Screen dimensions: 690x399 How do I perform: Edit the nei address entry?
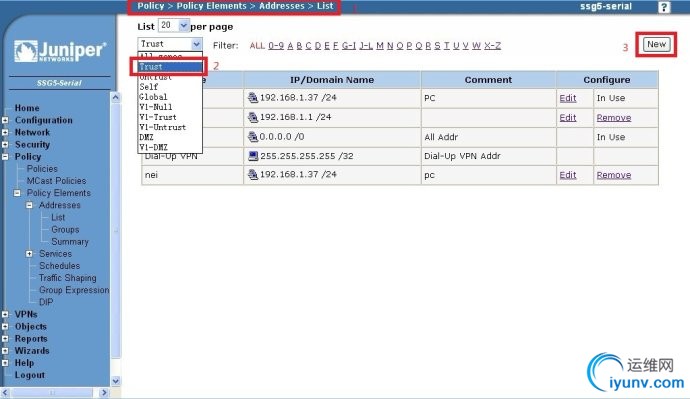tap(568, 175)
